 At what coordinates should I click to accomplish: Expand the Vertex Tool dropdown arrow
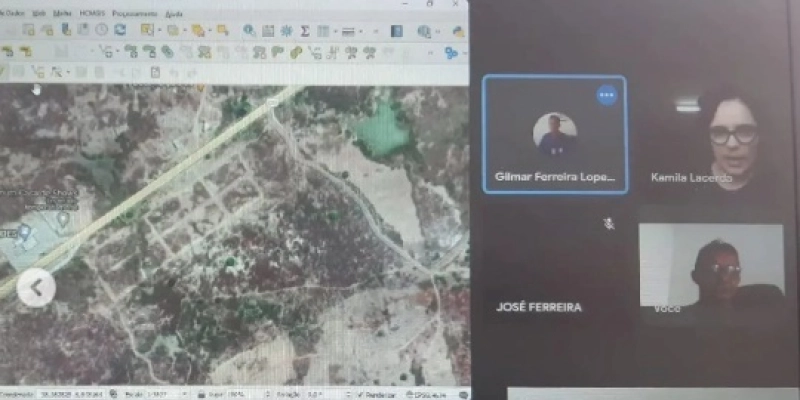[x=117, y=51]
